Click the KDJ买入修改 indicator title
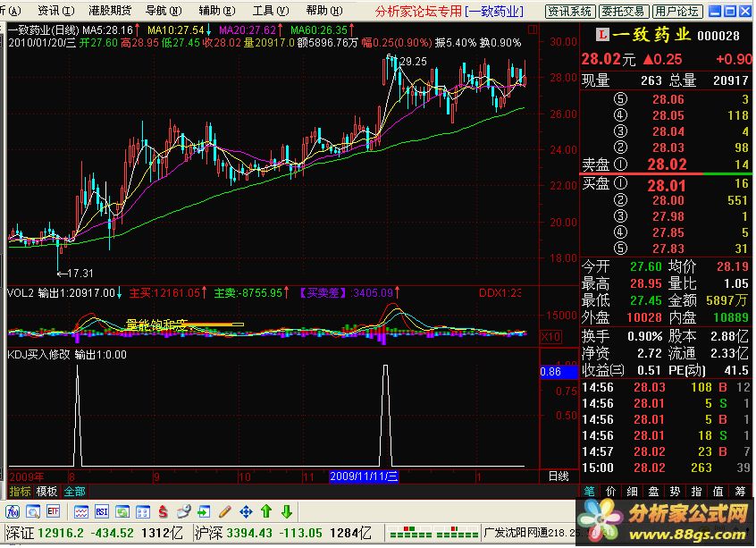Screen dimensions: 756x548 tap(38, 355)
